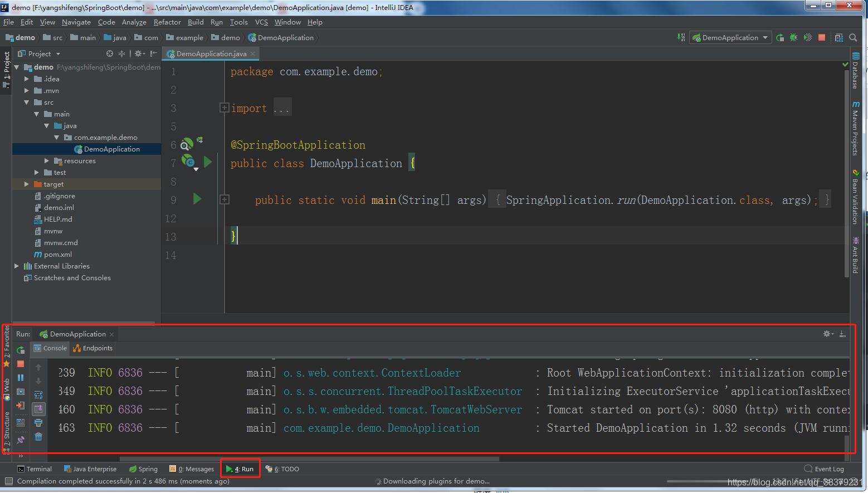
Task: Open the Build menu
Action: pyautogui.click(x=196, y=22)
